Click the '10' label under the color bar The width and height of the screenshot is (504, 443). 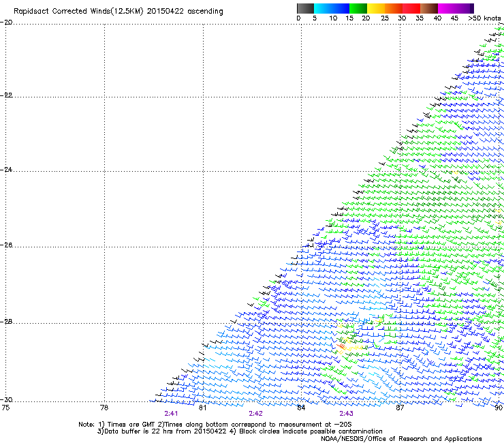(333, 18)
